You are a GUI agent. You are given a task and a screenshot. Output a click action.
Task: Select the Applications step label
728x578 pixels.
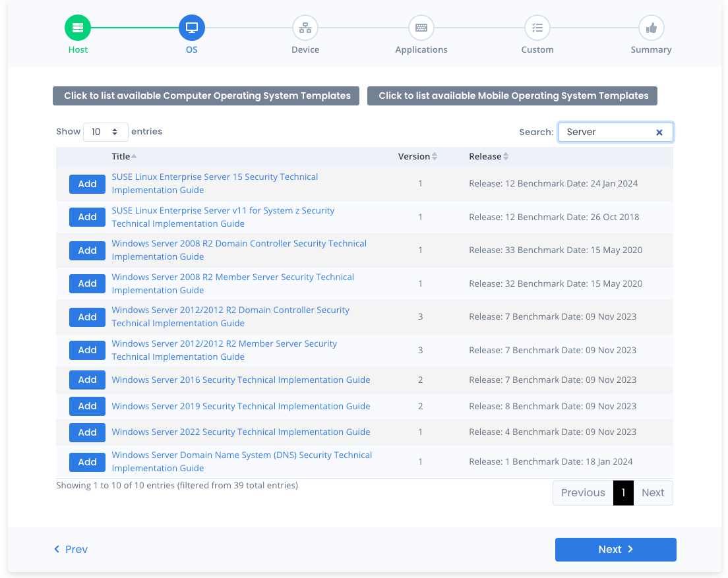(421, 49)
